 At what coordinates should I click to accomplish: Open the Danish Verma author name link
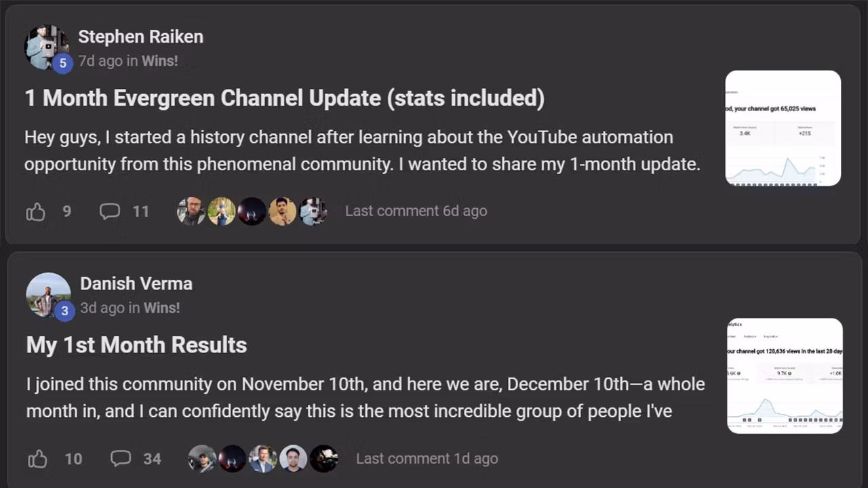[x=136, y=283]
